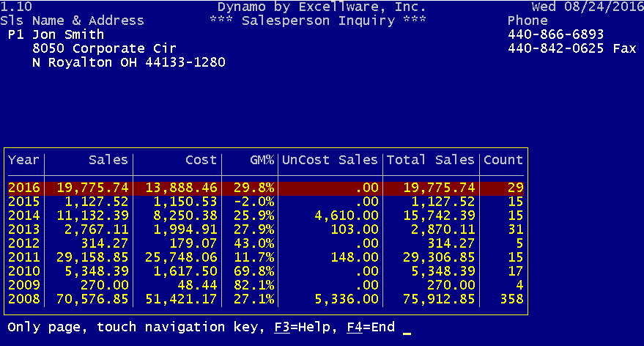Select the 2014 year row

click(266, 216)
